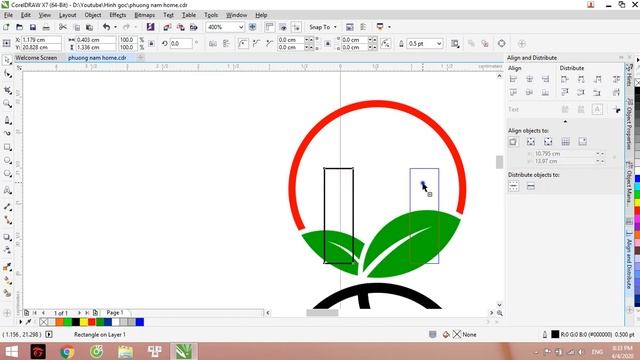Select the Color Eyedropper tool

click(7, 267)
